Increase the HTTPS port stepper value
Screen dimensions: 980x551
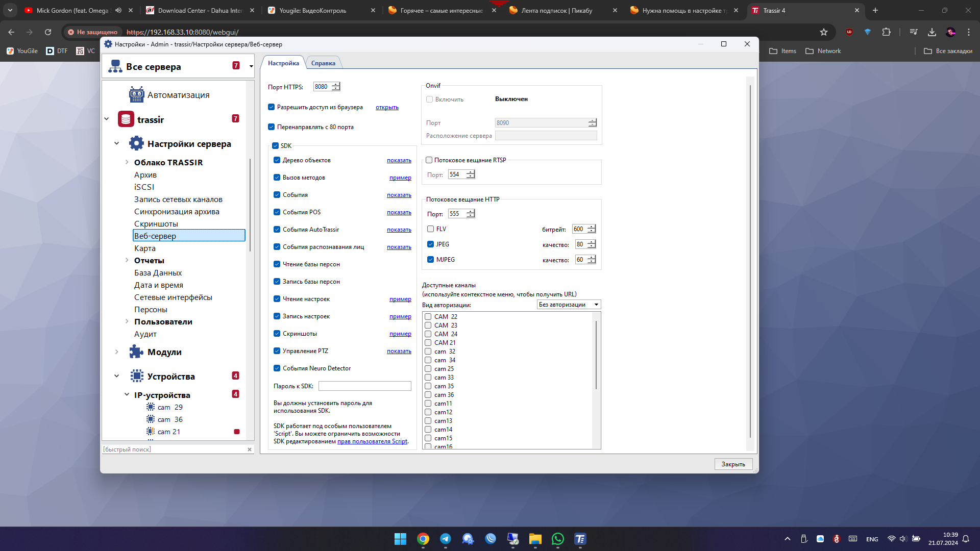[x=336, y=85]
